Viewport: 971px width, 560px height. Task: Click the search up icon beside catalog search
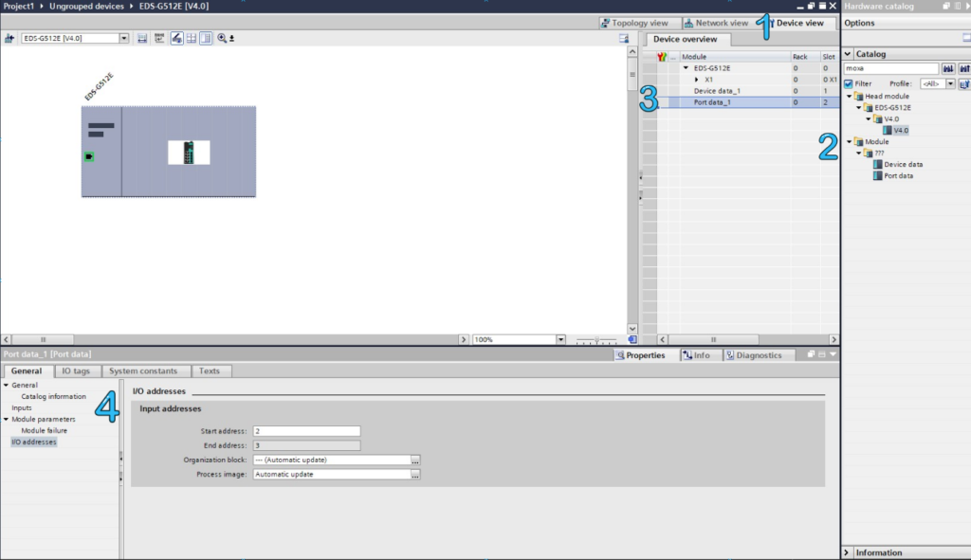pos(963,69)
